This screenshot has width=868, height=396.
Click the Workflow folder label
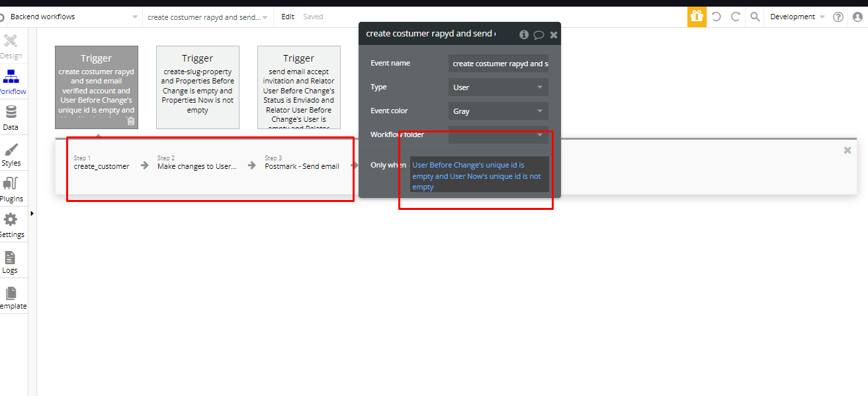pyautogui.click(x=397, y=134)
